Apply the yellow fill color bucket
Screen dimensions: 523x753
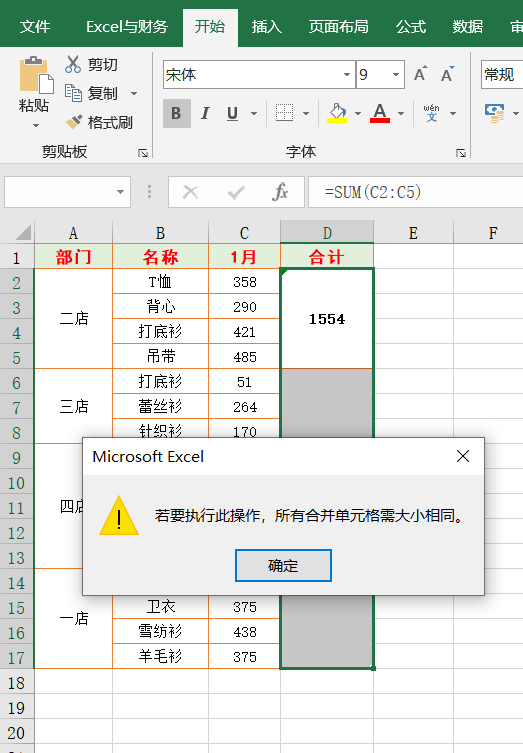point(337,113)
